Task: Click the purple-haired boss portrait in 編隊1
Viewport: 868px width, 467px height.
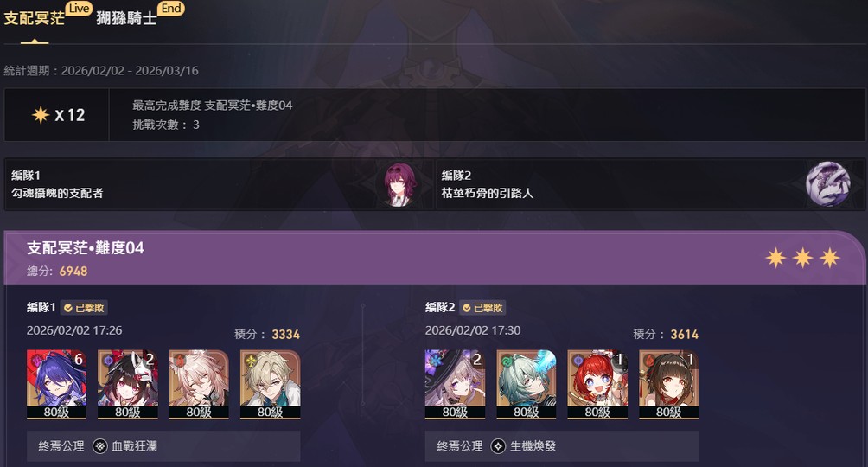Action: (399, 184)
